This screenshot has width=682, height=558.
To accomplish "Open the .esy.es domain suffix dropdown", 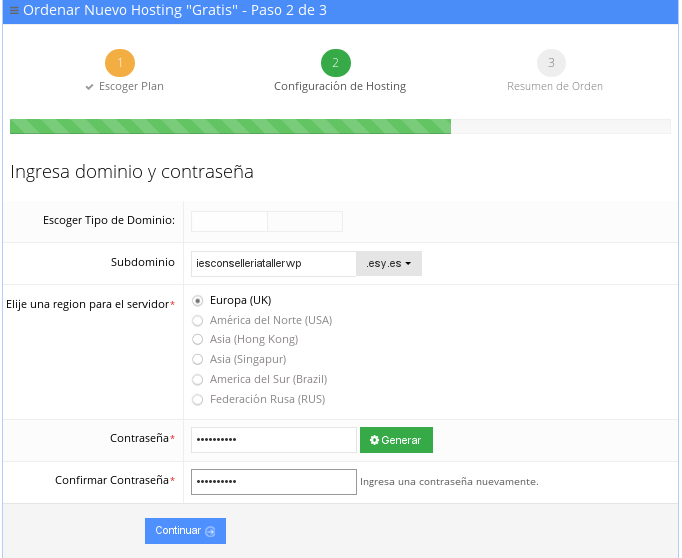I will click(x=389, y=264).
